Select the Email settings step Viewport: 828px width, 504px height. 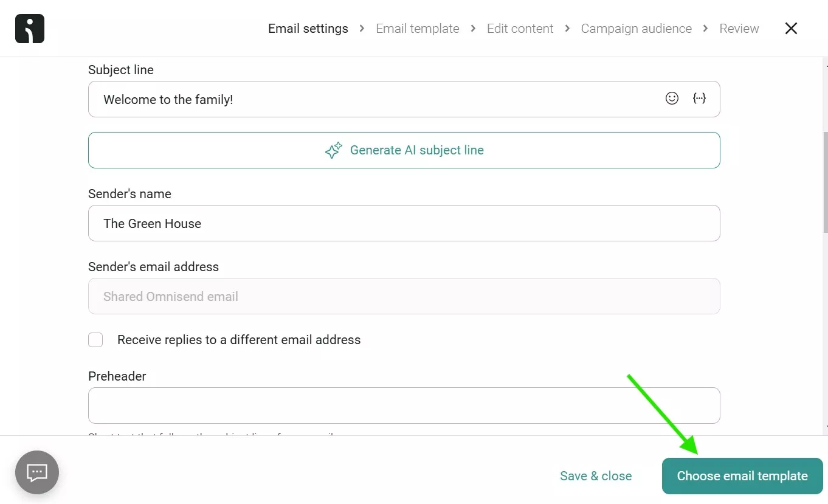308,29
